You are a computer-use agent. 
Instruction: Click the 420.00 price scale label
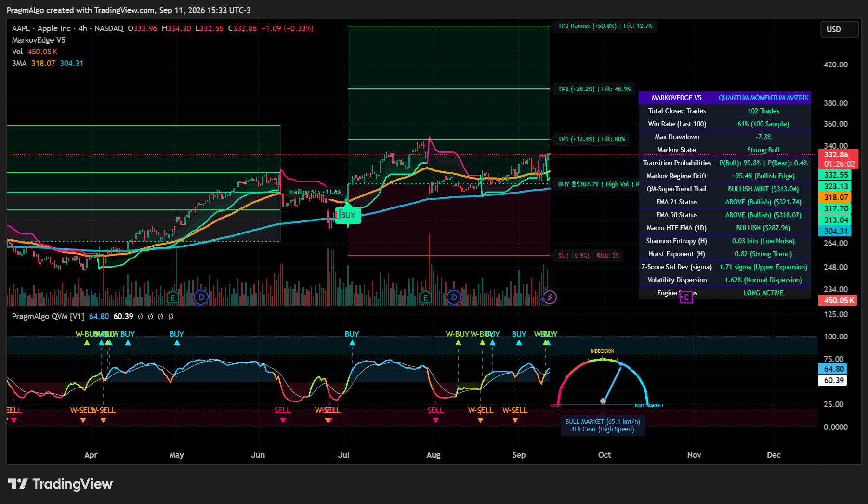coord(836,65)
